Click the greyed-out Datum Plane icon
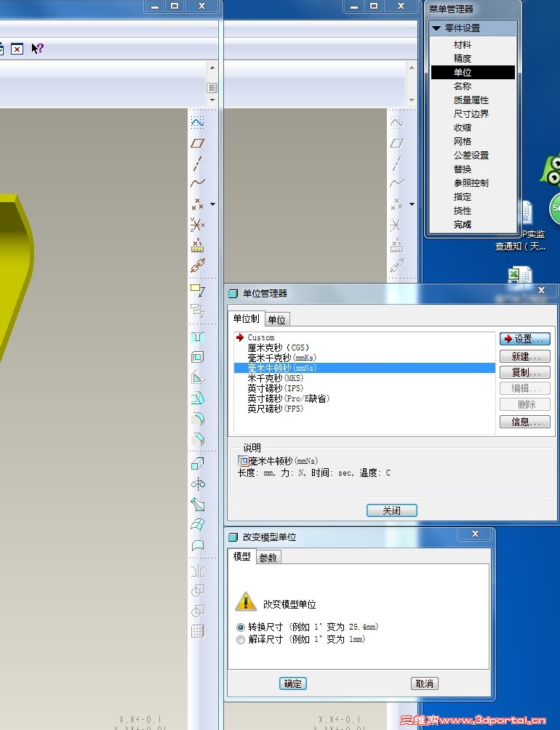The height and width of the screenshot is (730, 560). click(x=396, y=143)
